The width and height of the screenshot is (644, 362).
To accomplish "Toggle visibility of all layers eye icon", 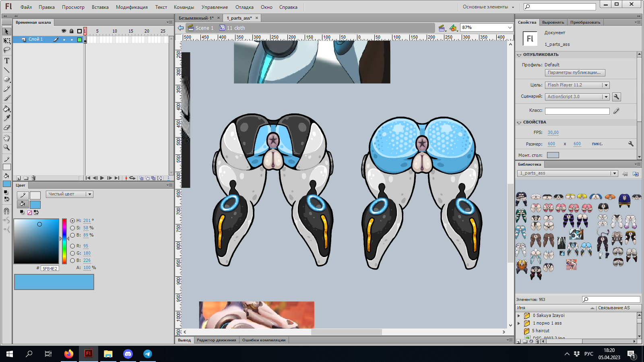I will (64, 31).
